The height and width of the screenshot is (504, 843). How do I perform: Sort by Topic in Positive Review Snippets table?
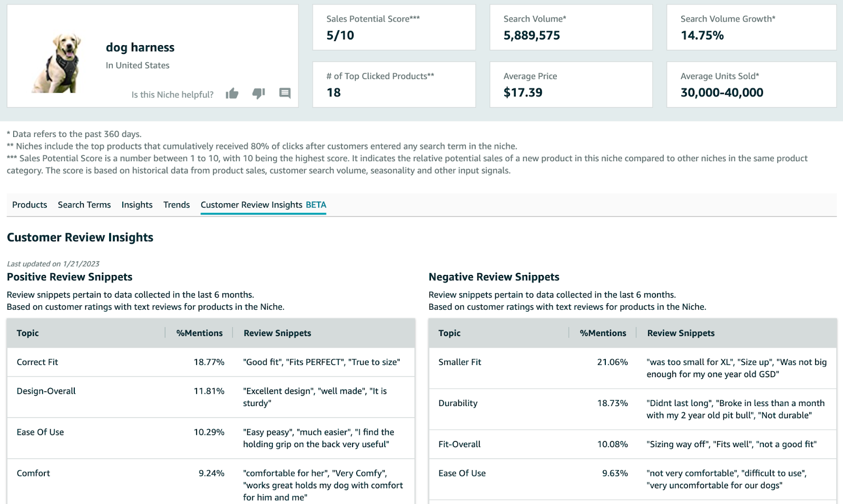[x=28, y=333]
